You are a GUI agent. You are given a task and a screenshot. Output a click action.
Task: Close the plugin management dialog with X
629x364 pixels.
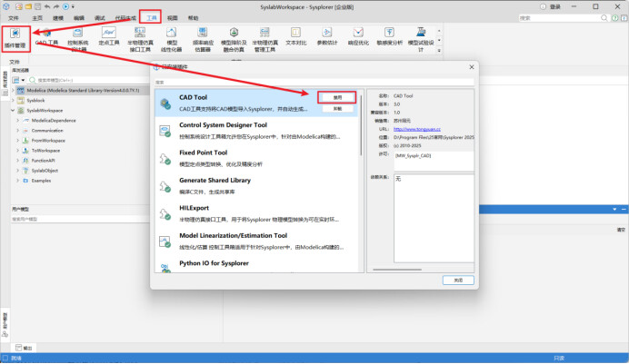(x=472, y=67)
